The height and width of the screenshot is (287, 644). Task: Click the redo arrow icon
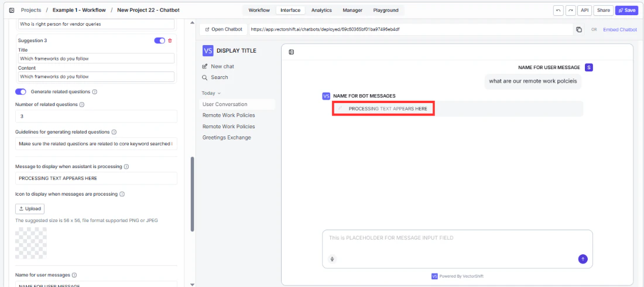pos(570,11)
